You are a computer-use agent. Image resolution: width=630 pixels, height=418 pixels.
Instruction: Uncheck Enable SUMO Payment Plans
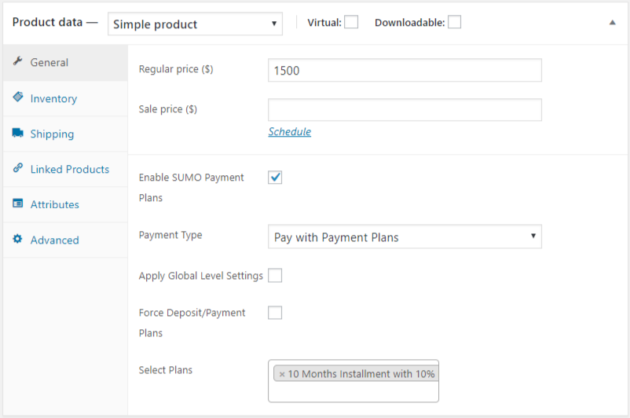coord(275,177)
